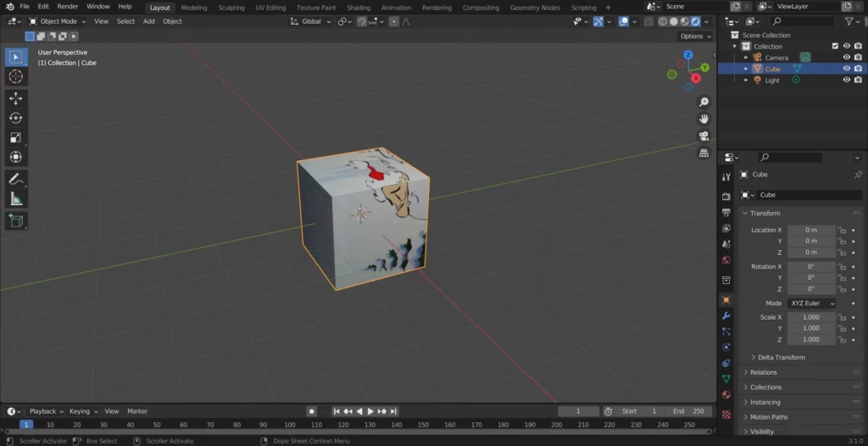
Task: Toggle show gizmo button
Action: 598,21
